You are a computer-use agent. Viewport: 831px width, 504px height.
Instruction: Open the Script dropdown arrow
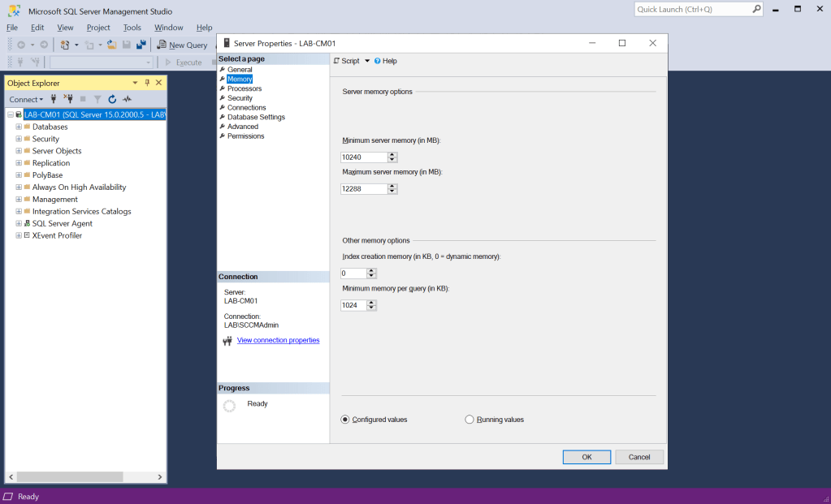pyautogui.click(x=367, y=61)
